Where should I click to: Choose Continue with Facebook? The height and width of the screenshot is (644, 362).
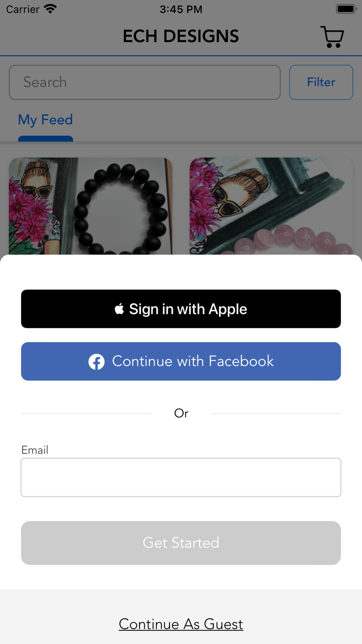(x=181, y=361)
